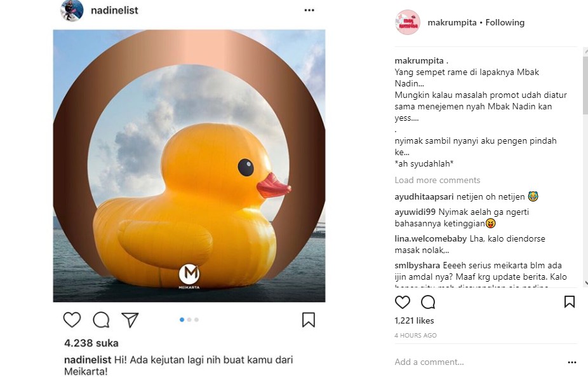This screenshot has height=377, width=588.
Task: Click the makrumpita post comment bubble icon
Action: coord(428,302)
